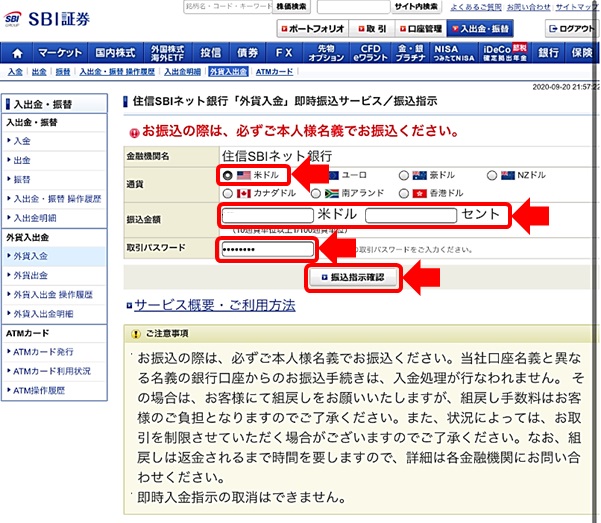The width and height of the screenshot is (601, 523).
Task: Choose the NZドル radio button
Action: (x=492, y=176)
